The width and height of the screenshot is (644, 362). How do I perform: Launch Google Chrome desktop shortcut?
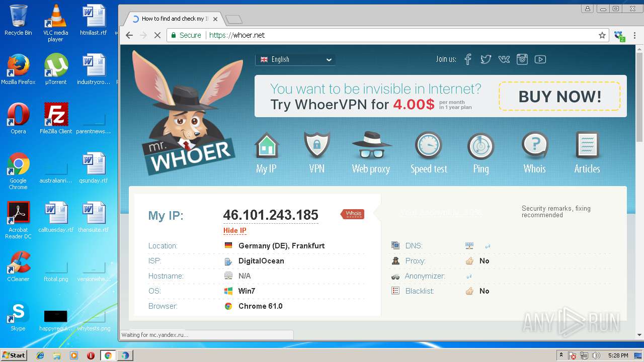(18, 171)
